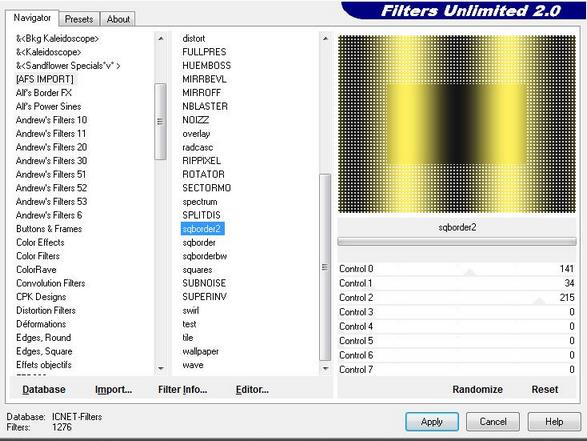The image size is (587, 441).
Task: Choose the SUPERINV filter
Action: [x=204, y=296]
